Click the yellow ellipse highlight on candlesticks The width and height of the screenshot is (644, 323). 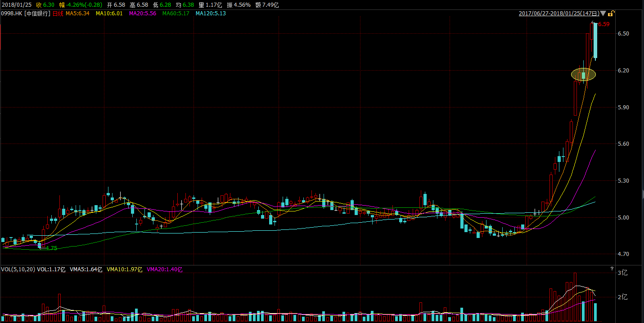[x=583, y=75]
